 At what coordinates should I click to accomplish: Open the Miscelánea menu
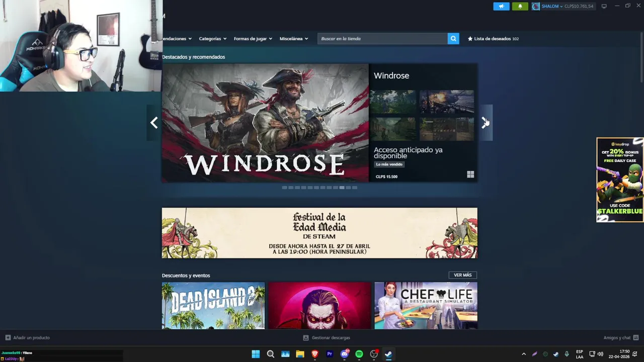tap(294, 39)
